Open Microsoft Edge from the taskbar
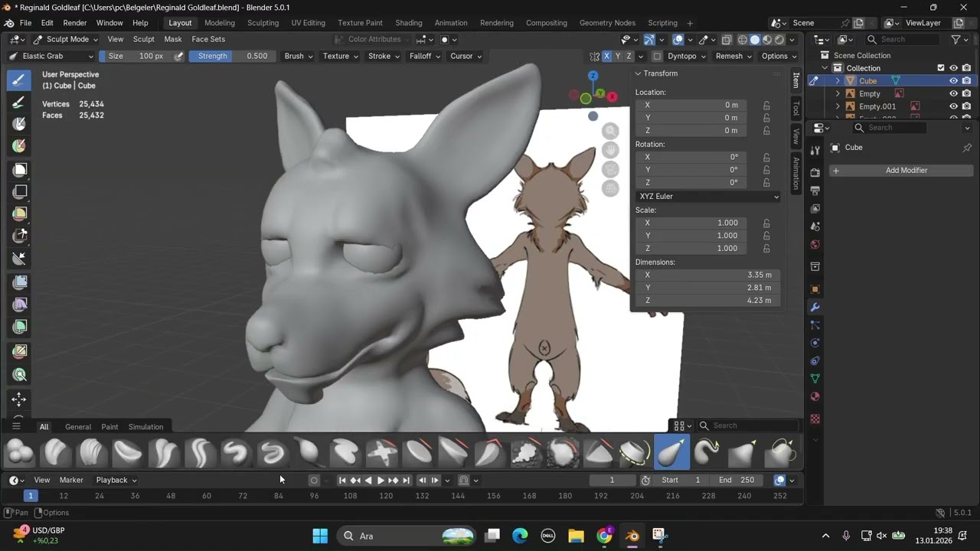This screenshot has height=551, width=980. [520, 536]
